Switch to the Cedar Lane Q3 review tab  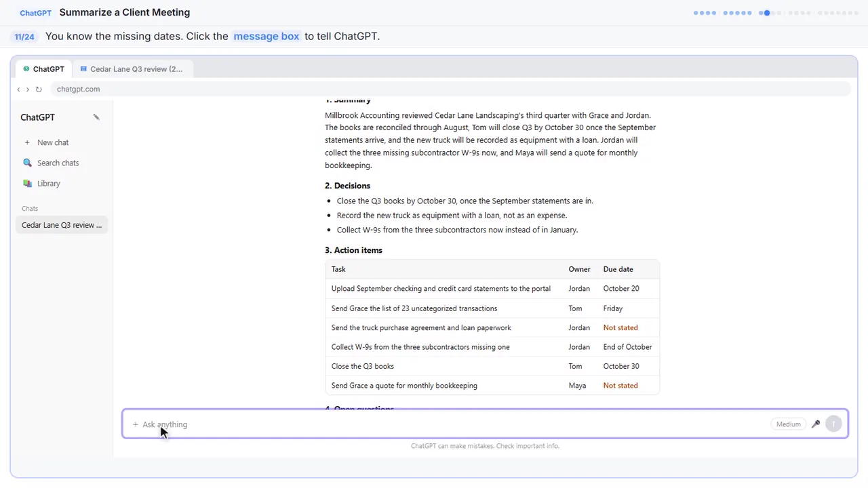click(x=132, y=69)
